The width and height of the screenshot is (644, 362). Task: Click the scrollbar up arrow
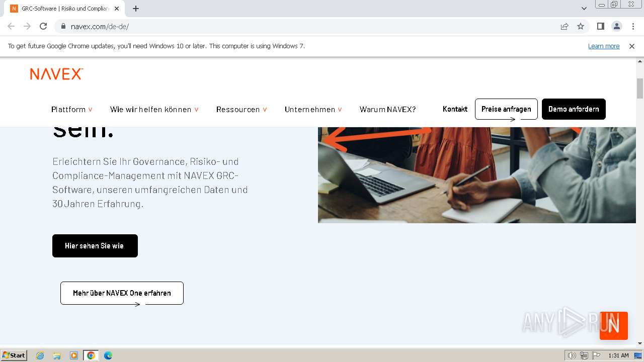point(640,61)
